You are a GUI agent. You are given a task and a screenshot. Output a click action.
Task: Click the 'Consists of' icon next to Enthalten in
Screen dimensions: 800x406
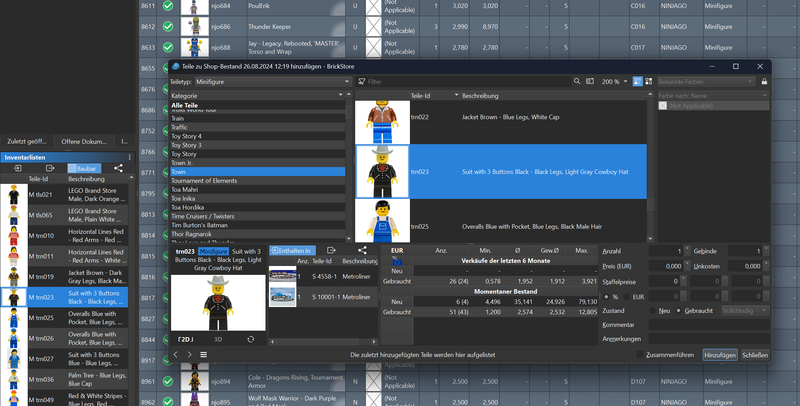(331, 250)
